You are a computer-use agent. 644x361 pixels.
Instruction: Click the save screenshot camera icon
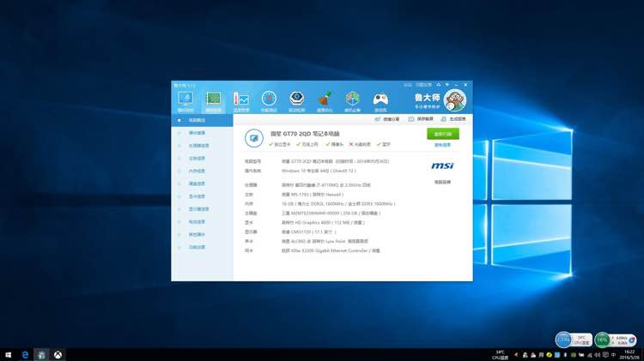coord(410,119)
